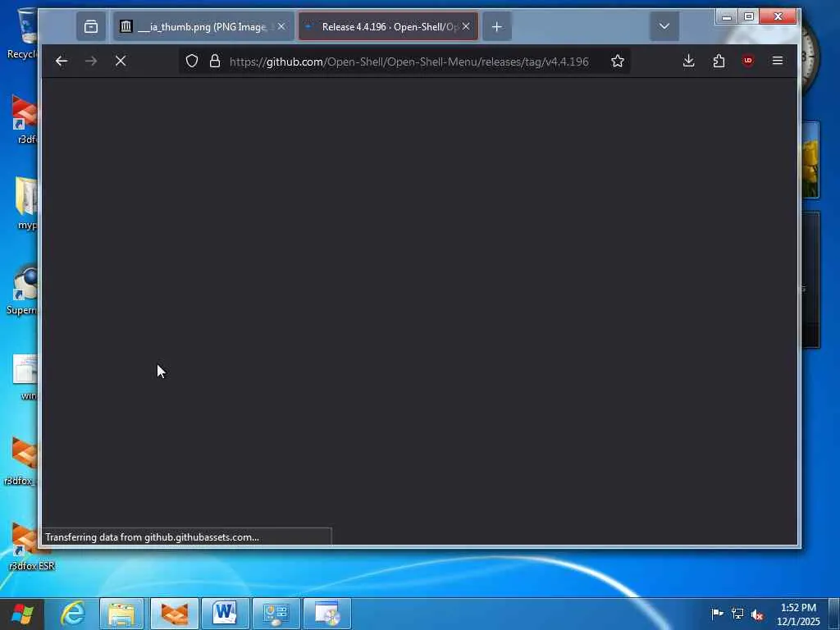Minimize the browser window

(727, 16)
